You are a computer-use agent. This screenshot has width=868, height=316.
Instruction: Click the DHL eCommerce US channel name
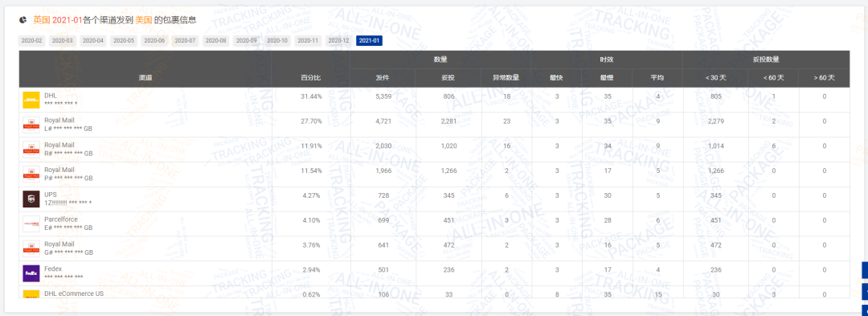coord(74,293)
